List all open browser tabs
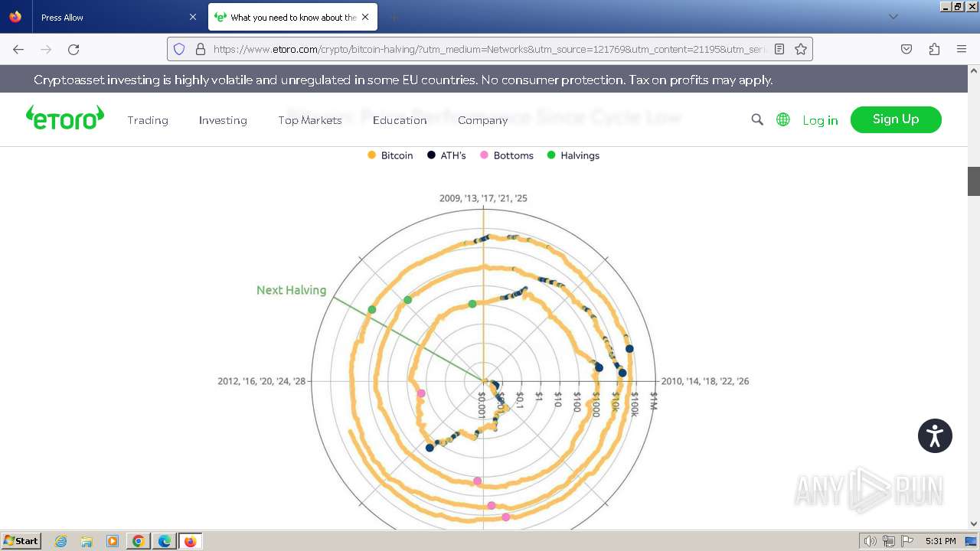Image resolution: width=980 pixels, height=551 pixels. (893, 17)
